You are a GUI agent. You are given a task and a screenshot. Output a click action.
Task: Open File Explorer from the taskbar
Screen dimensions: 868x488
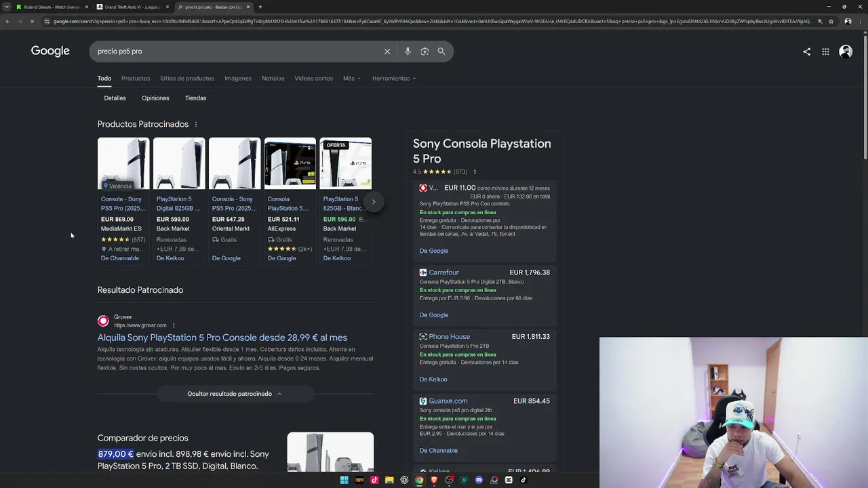pyautogui.click(x=389, y=480)
